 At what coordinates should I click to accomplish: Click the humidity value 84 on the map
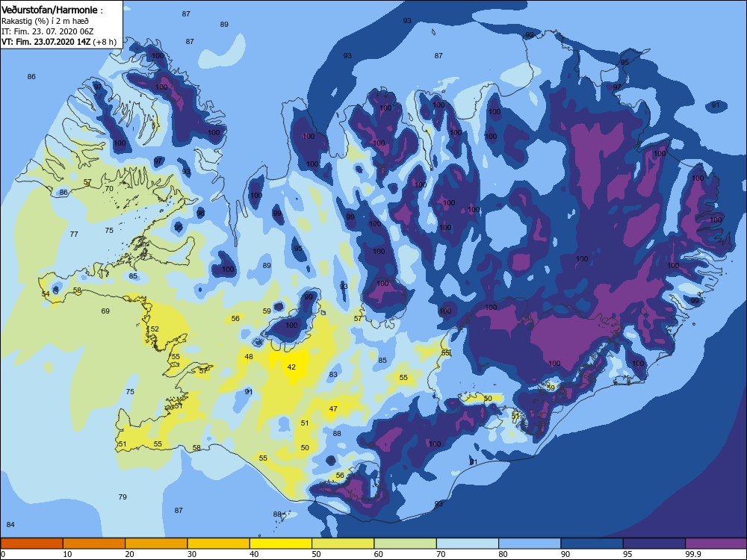pos(10,524)
